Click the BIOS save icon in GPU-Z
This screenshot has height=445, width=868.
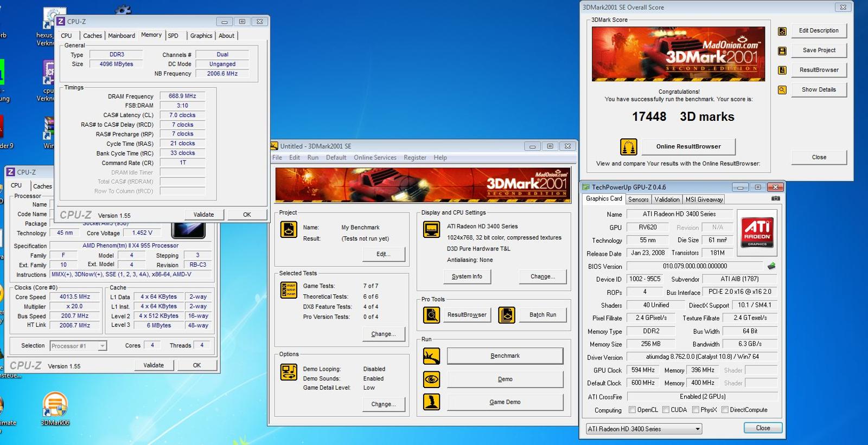click(771, 266)
